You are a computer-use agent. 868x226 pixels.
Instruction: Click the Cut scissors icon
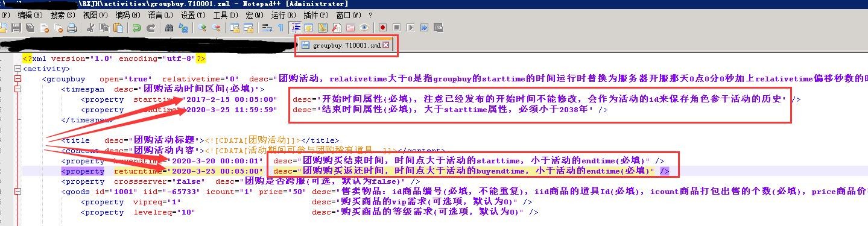point(90,28)
